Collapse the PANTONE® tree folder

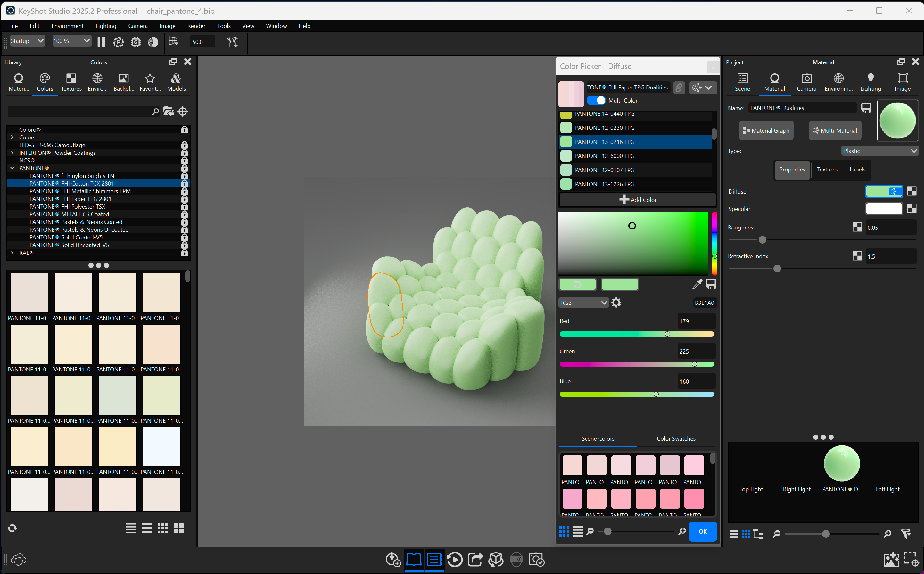tap(12, 168)
